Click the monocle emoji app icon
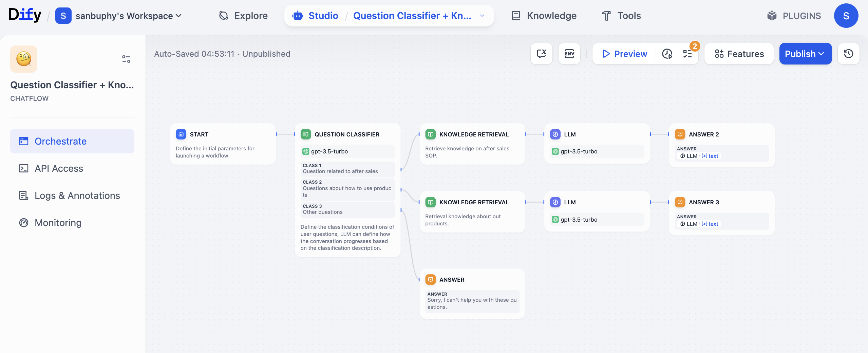 (x=24, y=59)
